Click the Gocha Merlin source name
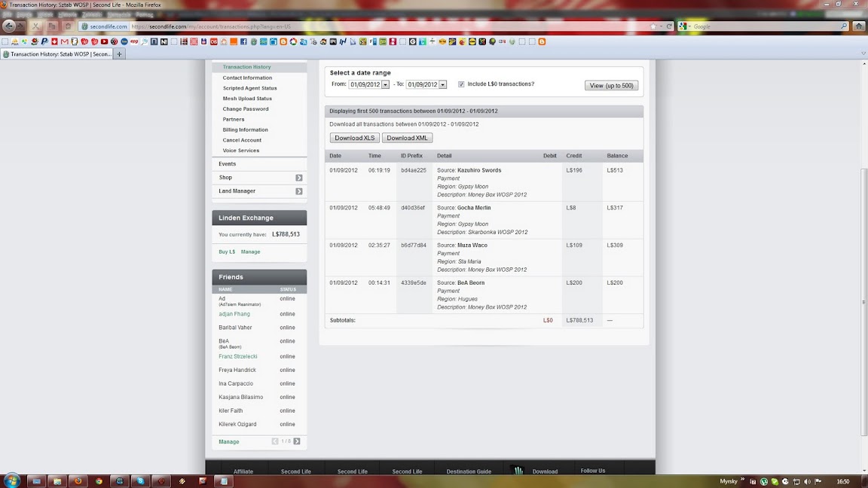868x488 pixels. click(x=474, y=208)
